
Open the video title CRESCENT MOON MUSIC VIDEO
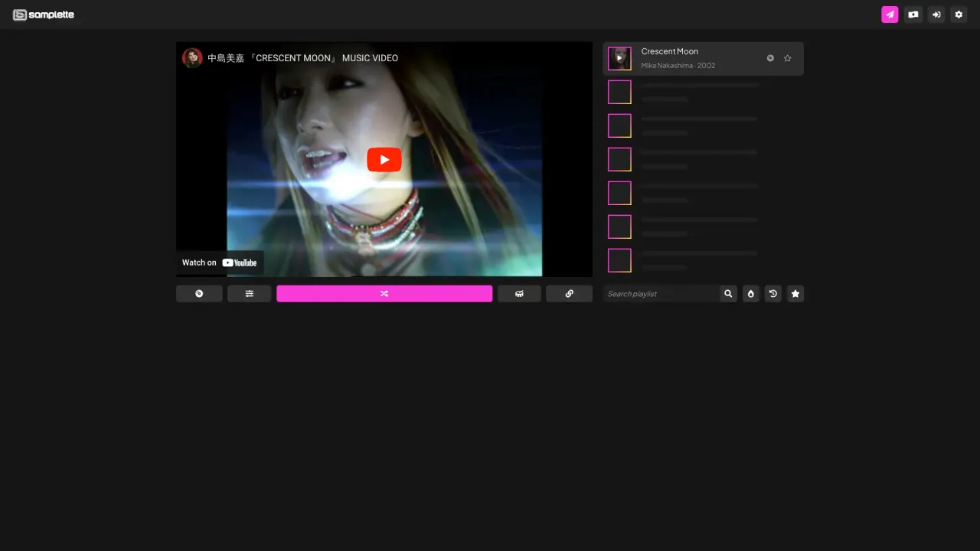point(303,58)
